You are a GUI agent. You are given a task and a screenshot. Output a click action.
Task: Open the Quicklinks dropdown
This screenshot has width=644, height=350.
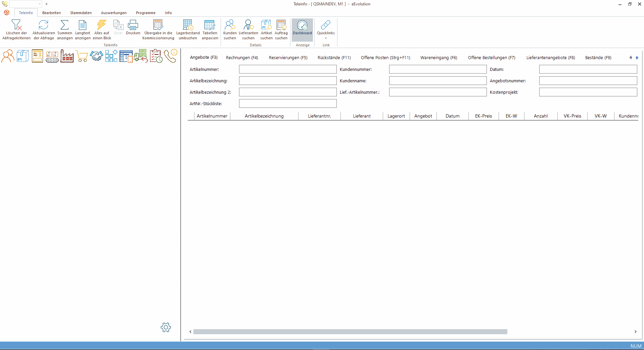coord(325,38)
